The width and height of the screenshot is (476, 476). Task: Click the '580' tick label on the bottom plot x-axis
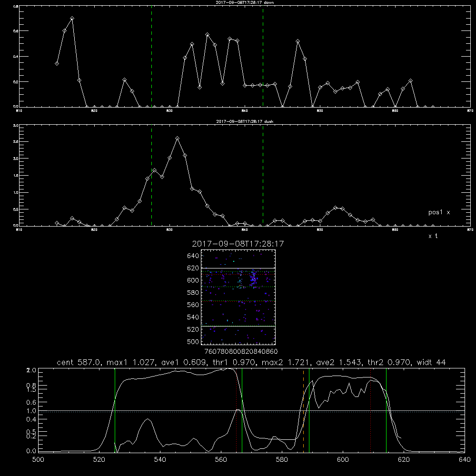(x=282, y=460)
